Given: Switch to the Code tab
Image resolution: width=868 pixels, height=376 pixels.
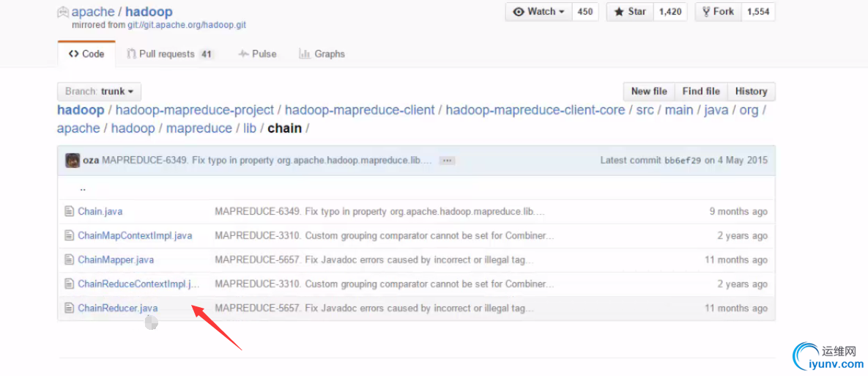Looking at the screenshot, I should coord(86,54).
